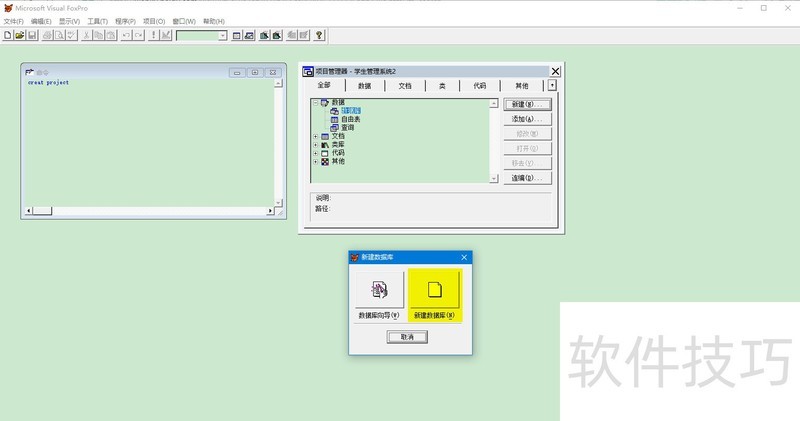Open the 工具(T) menu
Image resolution: width=800 pixels, height=421 pixels.
click(97, 21)
